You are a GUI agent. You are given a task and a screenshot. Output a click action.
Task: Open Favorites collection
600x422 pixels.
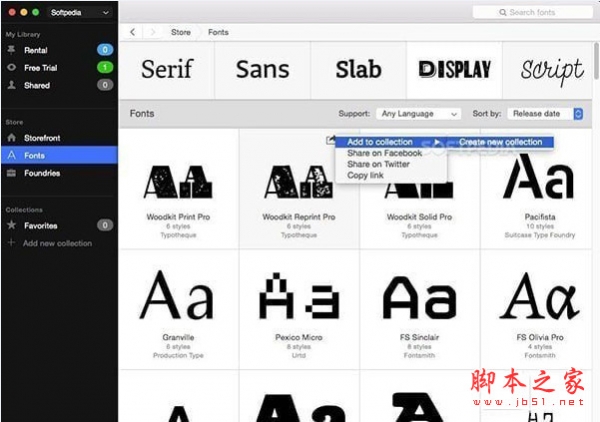click(59, 225)
